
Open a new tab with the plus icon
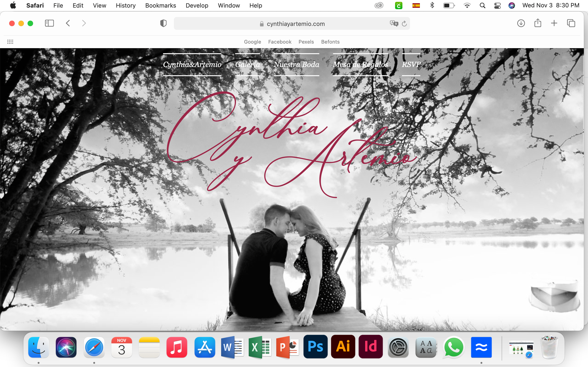coord(554,23)
